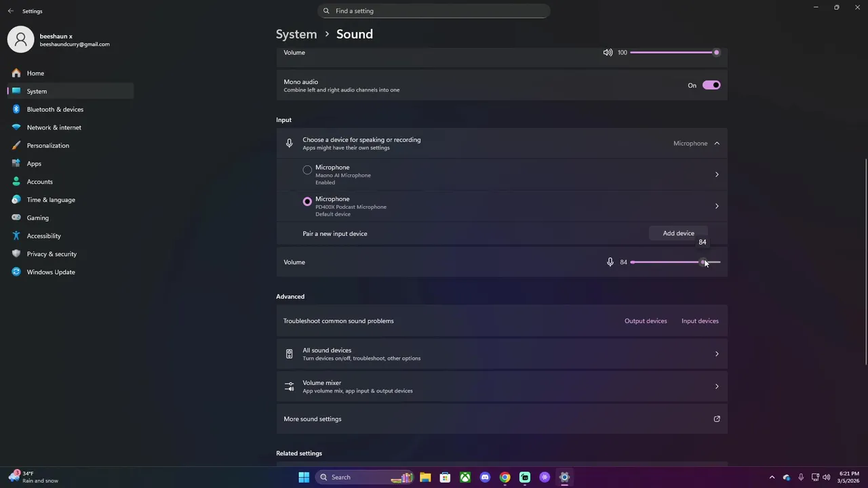Open the Settings app taskbar icon
Viewport: 868px width, 488px height.
(x=564, y=477)
